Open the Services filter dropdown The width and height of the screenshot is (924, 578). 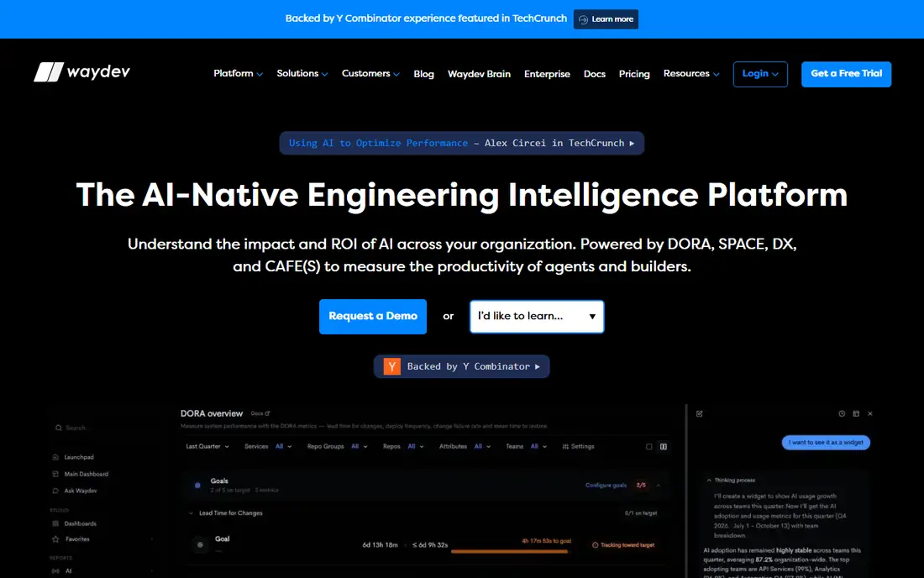coord(268,447)
